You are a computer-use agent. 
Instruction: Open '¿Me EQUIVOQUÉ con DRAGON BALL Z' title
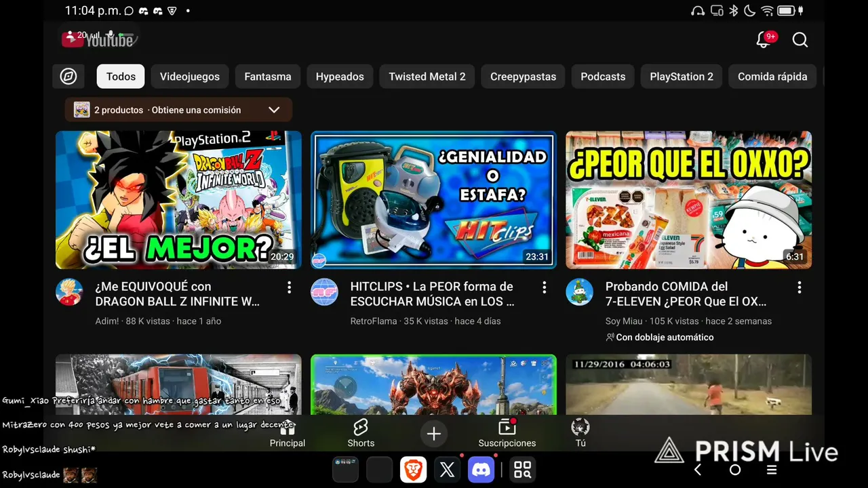[178, 294]
